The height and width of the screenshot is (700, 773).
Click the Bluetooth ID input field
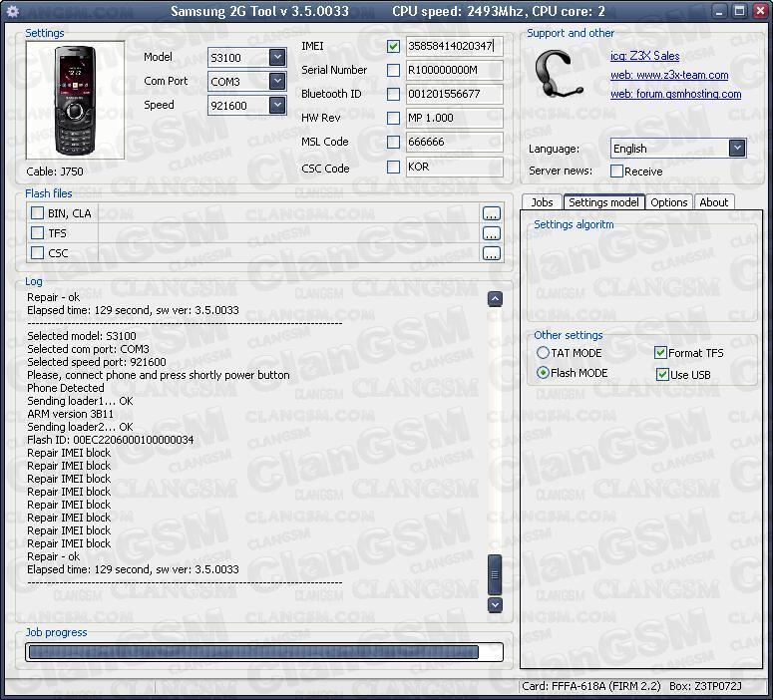pos(454,94)
